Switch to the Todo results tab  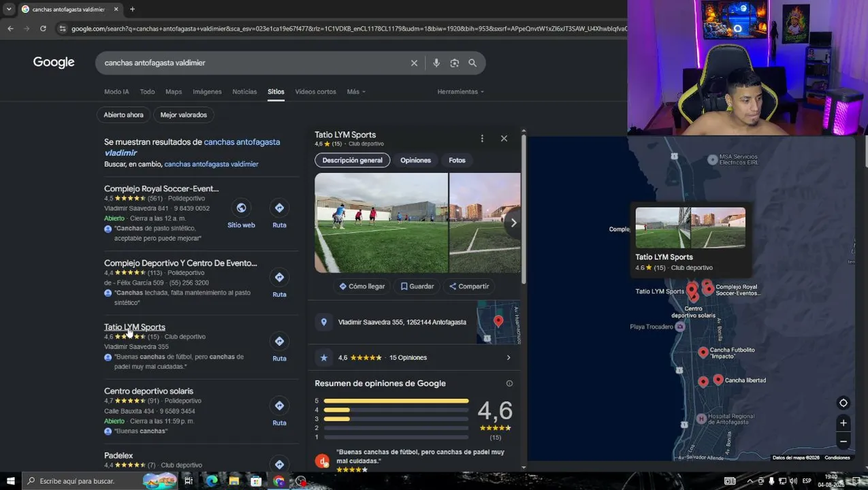pyautogui.click(x=147, y=92)
